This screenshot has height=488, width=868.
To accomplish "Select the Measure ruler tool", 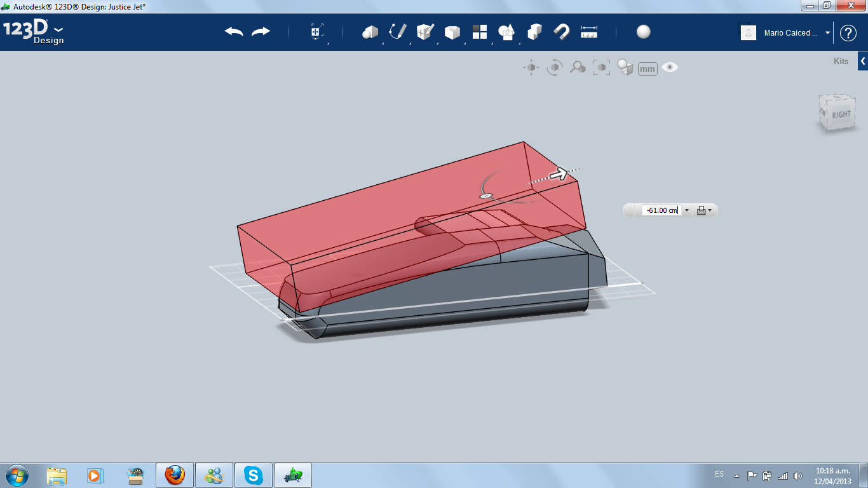I will 589,32.
